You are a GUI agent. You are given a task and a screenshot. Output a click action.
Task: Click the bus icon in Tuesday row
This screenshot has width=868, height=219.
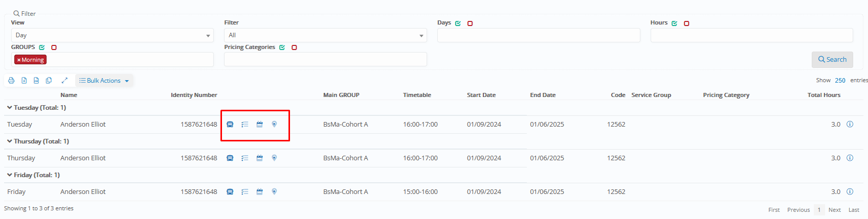pyautogui.click(x=230, y=125)
